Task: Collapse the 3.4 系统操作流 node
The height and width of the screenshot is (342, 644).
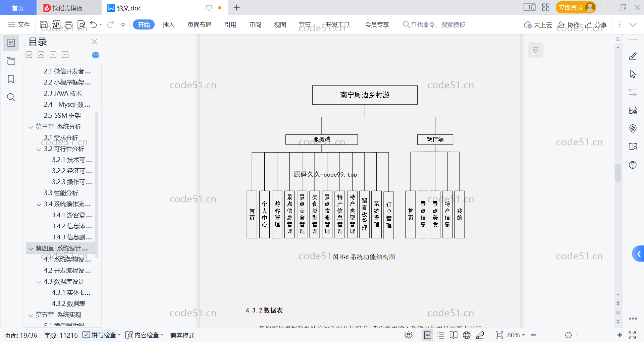Action: click(39, 205)
